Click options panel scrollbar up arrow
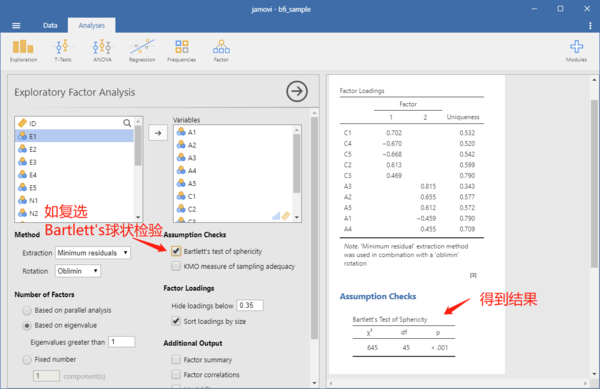The image size is (600, 389). point(314,113)
